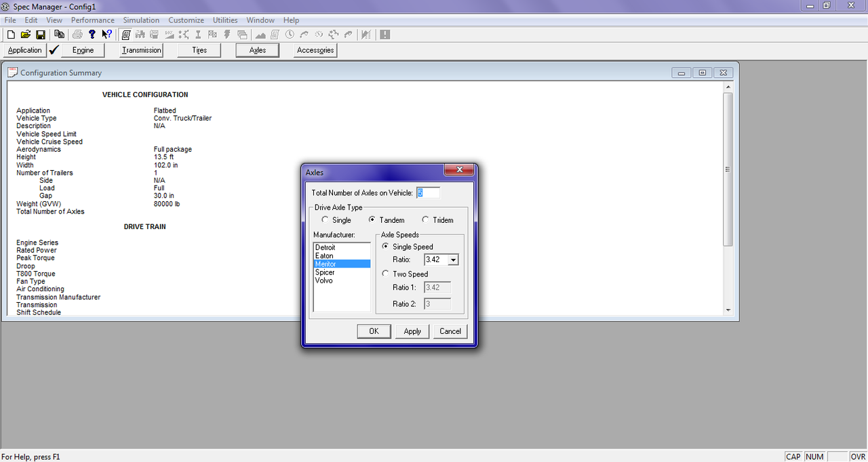Open the Help menu
The image size is (868, 462).
pos(291,20)
